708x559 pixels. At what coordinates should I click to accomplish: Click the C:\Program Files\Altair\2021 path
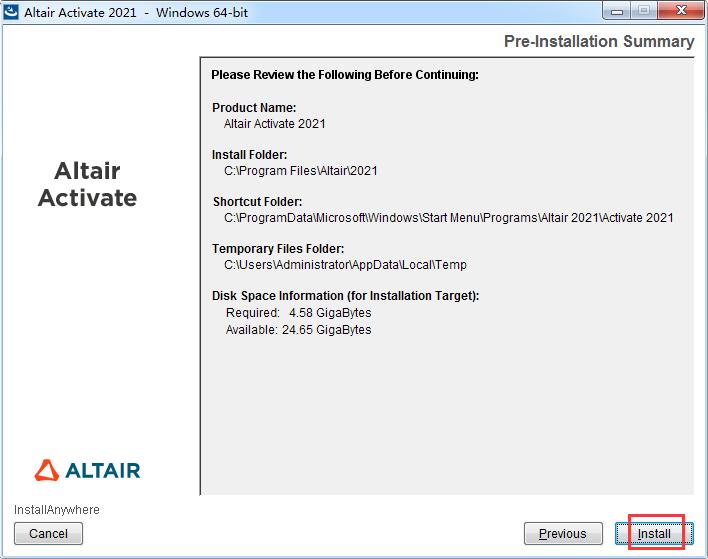pos(300,171)
